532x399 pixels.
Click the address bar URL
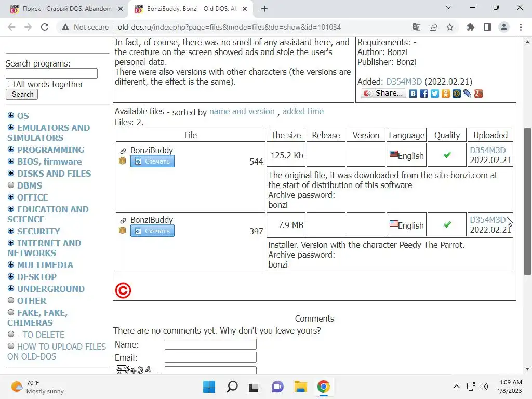tap(229, 27)
